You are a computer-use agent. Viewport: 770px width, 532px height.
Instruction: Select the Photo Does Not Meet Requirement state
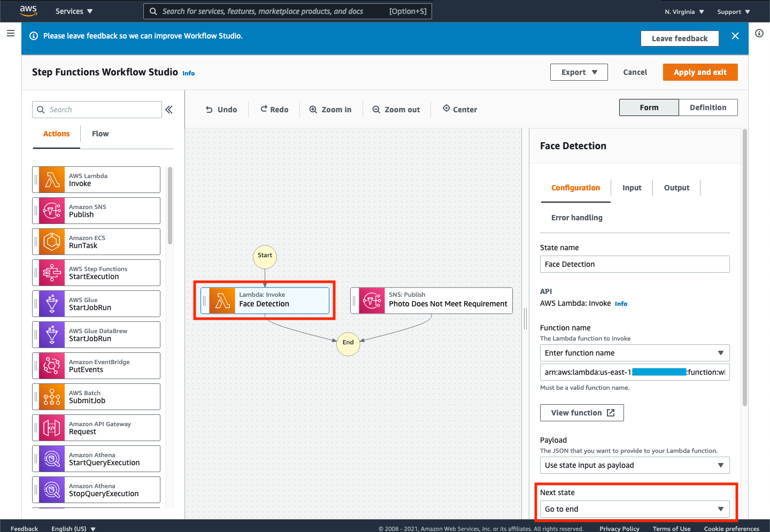point(432,300)
